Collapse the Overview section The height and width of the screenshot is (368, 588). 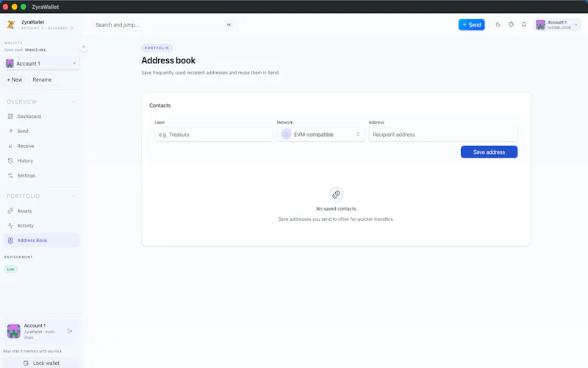click(x=42, y=102)
